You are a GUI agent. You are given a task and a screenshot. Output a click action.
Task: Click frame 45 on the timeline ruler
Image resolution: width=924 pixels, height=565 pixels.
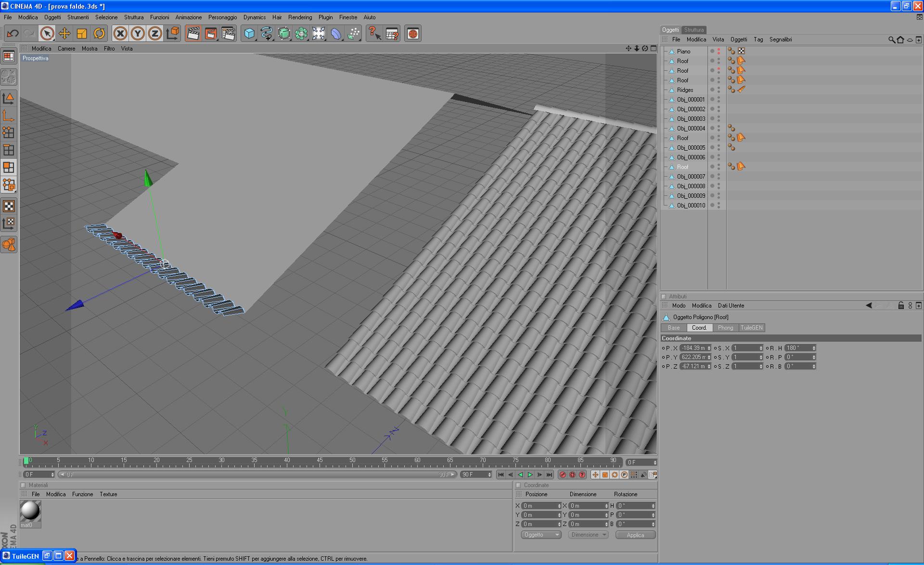(x=320, y=464)
